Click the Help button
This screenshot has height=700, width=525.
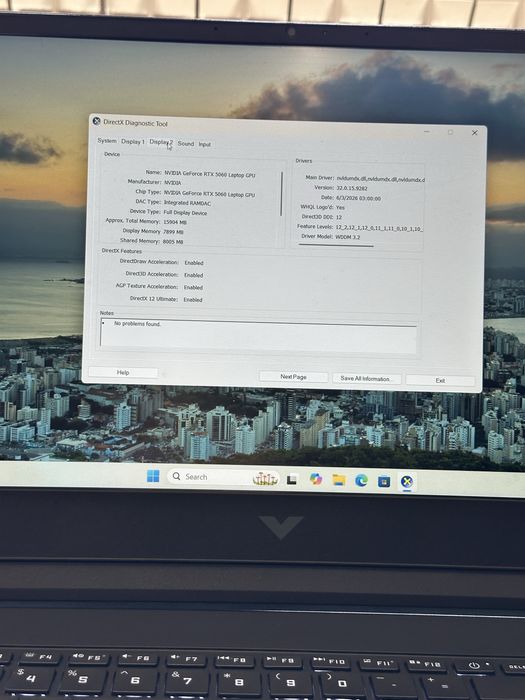click(x=123, y=372)
